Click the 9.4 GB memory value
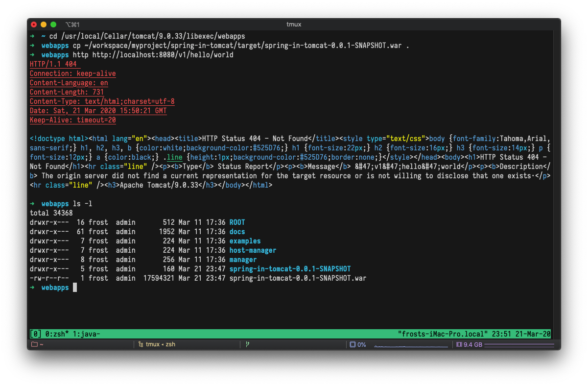This screenshot has width=588, height=386. coord(473,344)
